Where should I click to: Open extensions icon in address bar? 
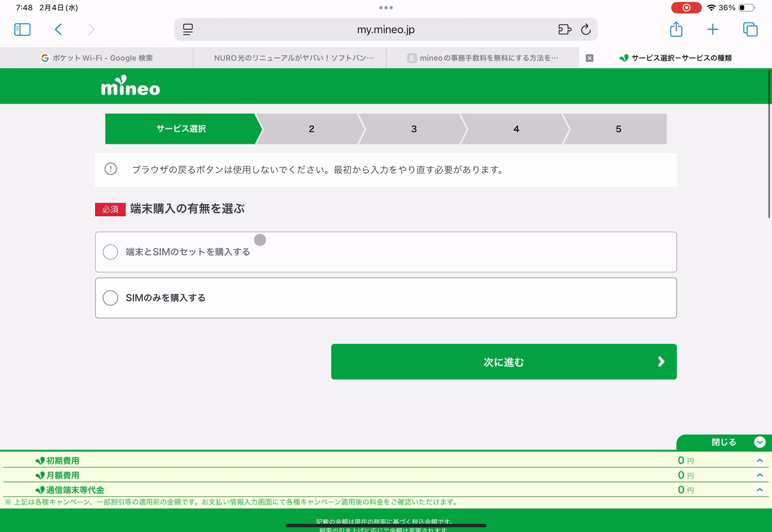(565, 29)
